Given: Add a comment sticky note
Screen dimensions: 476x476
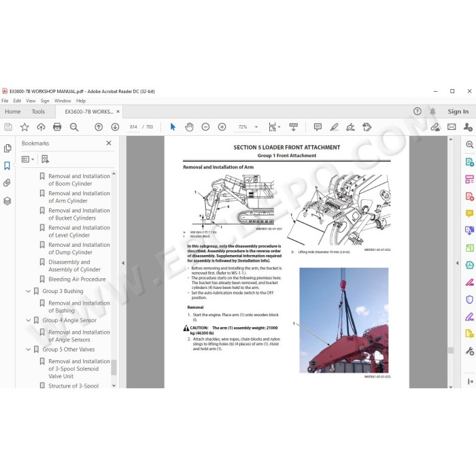Looking at the screenshot, I should (x=318, y=127).
